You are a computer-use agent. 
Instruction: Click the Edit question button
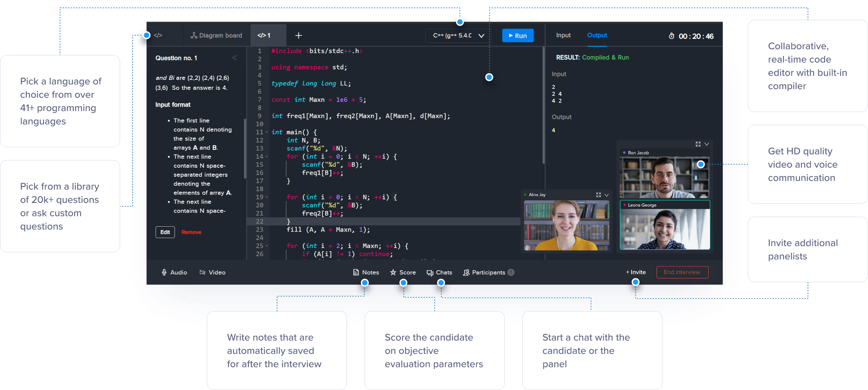tap(165, 232)
